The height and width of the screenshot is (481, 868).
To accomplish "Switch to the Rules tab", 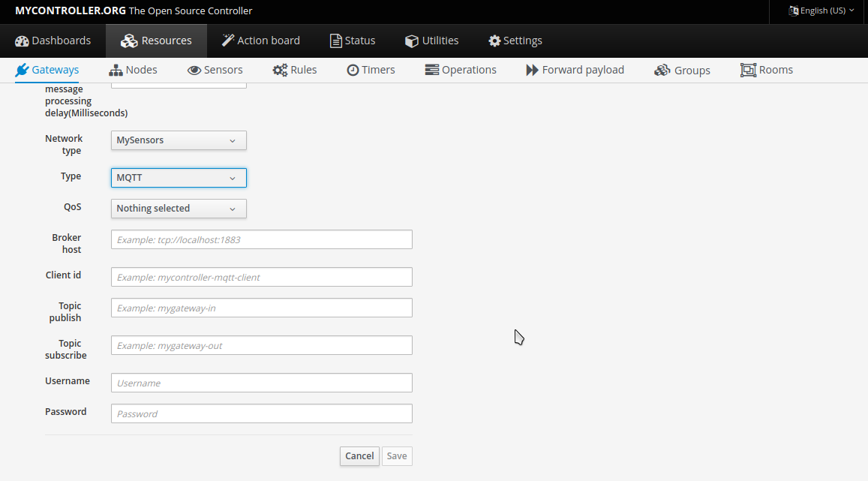I will pos(295,70).
